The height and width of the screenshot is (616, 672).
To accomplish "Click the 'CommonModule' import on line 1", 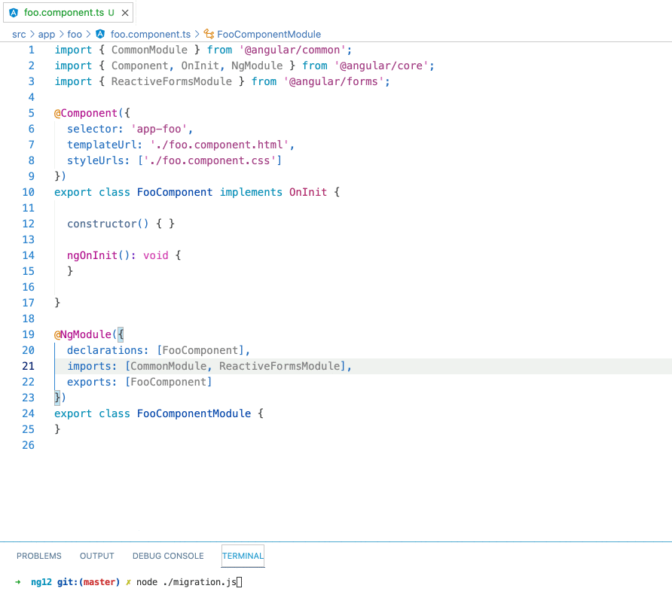I will click(149, 50).
